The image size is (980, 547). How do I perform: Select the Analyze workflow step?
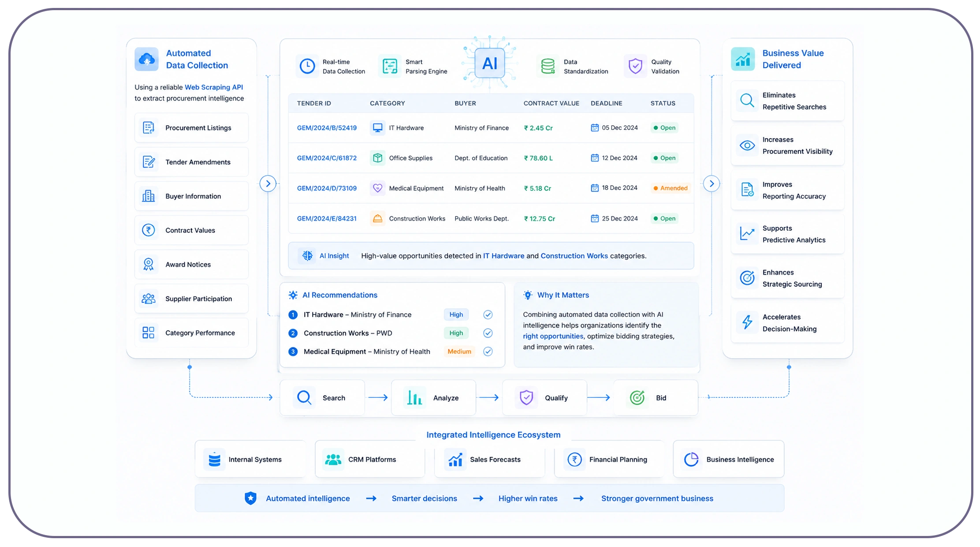click(x=433, y=397)
